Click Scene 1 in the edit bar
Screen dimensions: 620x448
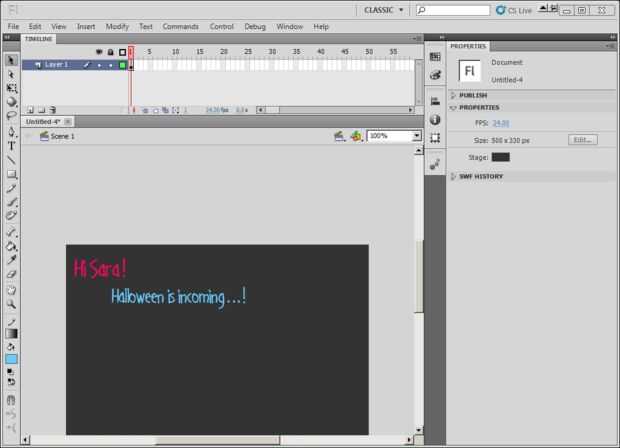point(57,136)
